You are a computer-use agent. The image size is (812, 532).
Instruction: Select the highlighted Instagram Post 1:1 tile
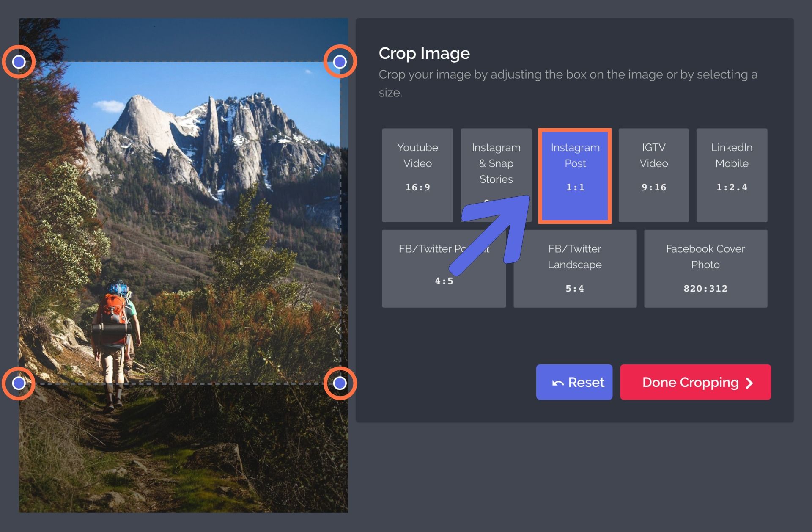click(x=575, y=175)
